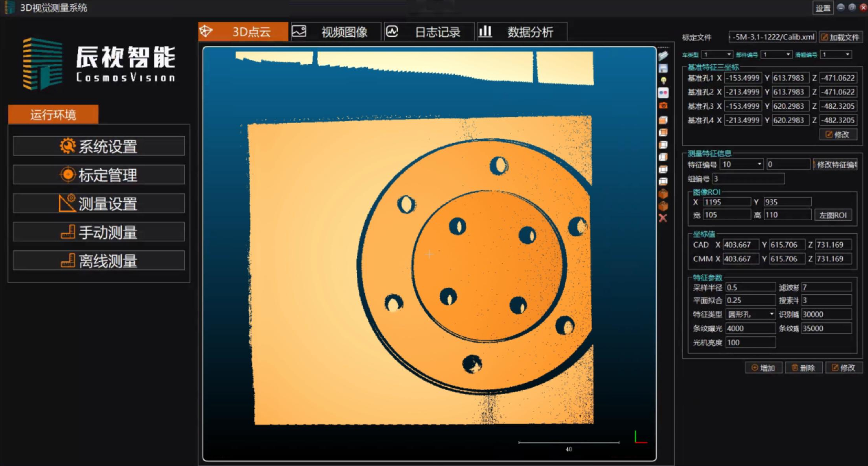Image resolution: width=868 pixels, height=466 pixels.
Task: Click the blue-pink two dots icon
Action: 663,93
